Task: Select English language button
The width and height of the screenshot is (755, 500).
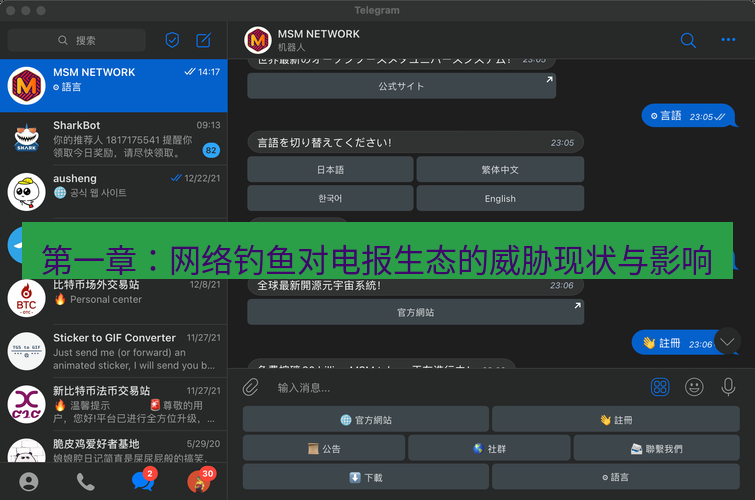Action: [500, 198]
